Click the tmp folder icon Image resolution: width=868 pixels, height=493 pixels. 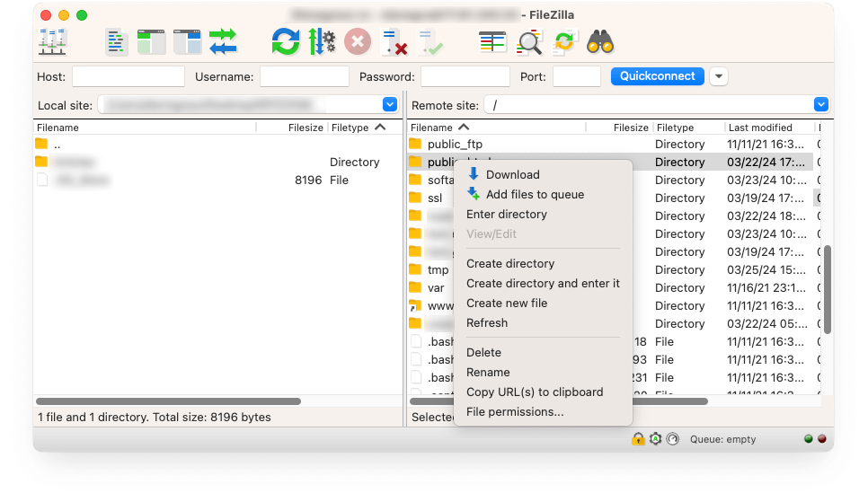click(415, 269)
